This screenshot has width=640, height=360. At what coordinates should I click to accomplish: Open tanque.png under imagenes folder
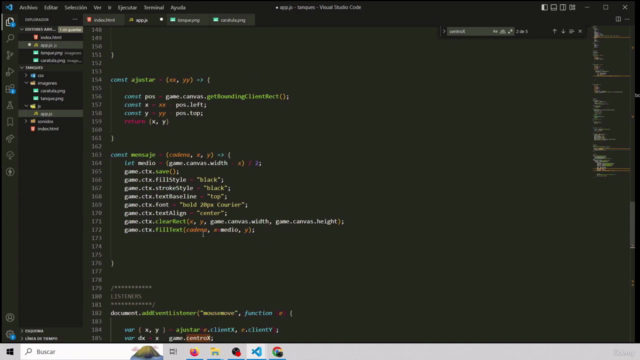click(x=51, y=98)
